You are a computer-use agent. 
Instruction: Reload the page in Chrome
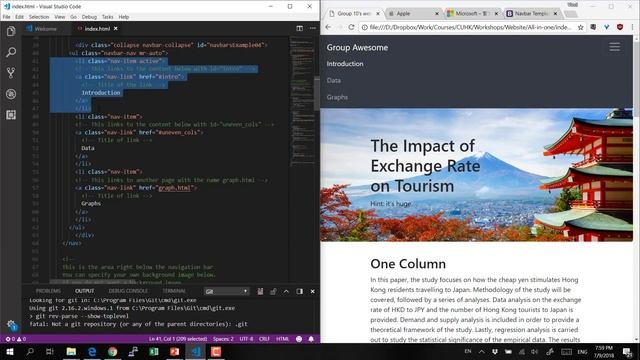(351, 27)
